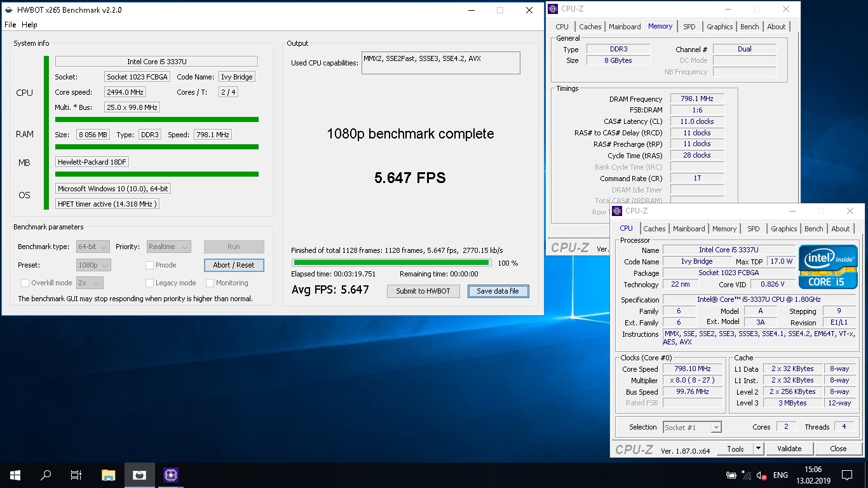This screenshot has height=488, width=868.
Task: Click the Tools button in CPU-Z
Action: [735, 449]
